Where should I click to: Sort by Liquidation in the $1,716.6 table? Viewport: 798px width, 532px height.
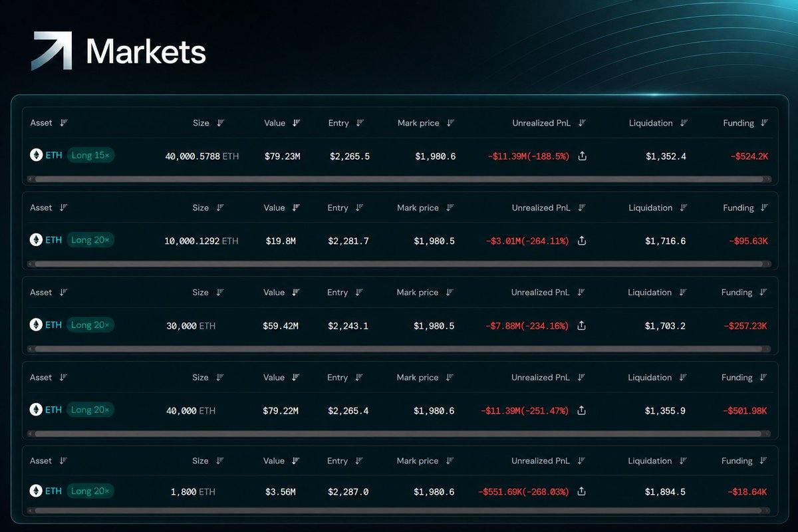point(683,208)
